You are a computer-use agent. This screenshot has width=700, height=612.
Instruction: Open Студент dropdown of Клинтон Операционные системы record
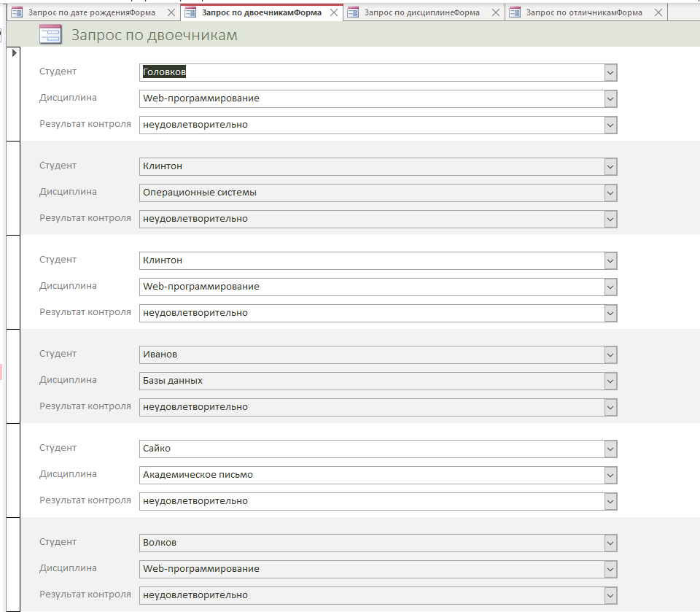click(x=611, y=166)
